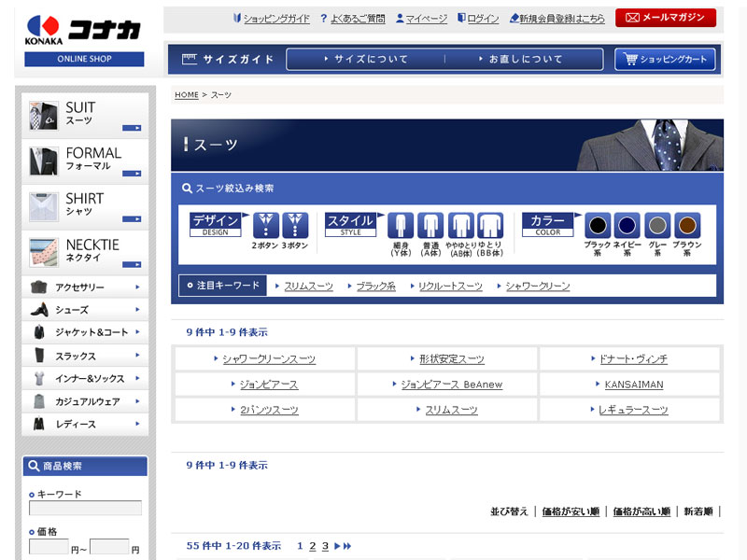Click the HOME breadcrumb link

[x=186, y=95]
